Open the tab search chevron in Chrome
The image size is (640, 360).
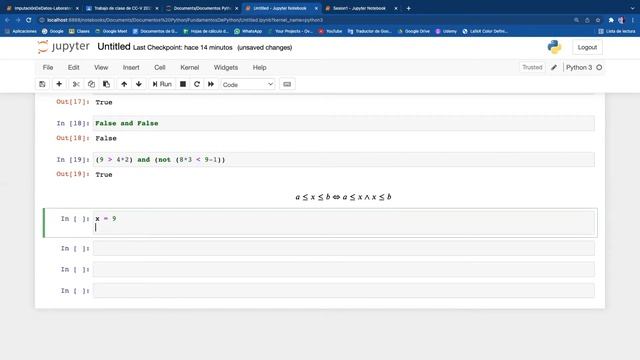coord(633,8)
